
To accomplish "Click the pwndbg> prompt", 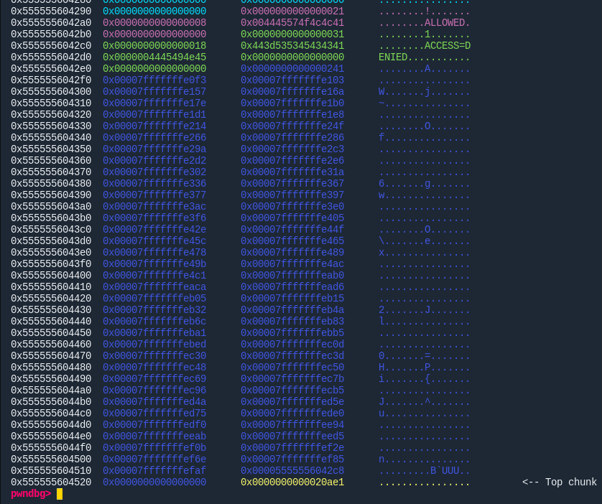I will (31, 494).
